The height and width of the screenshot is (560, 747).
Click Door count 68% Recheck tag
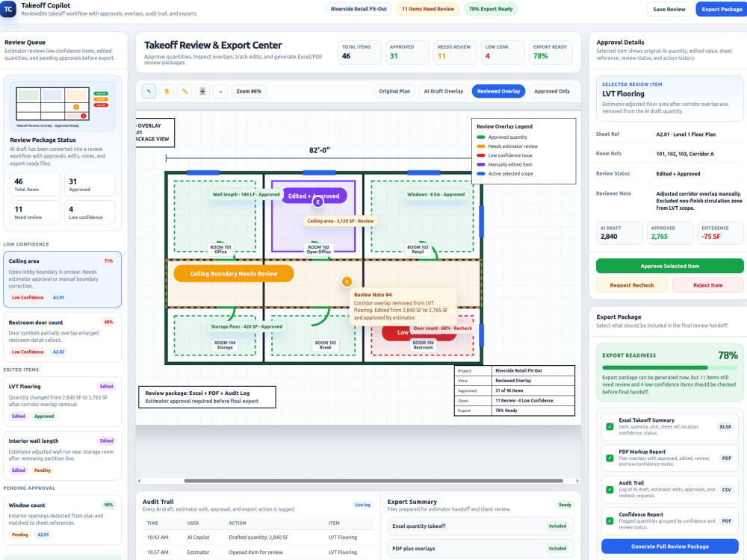pos(442,328)
